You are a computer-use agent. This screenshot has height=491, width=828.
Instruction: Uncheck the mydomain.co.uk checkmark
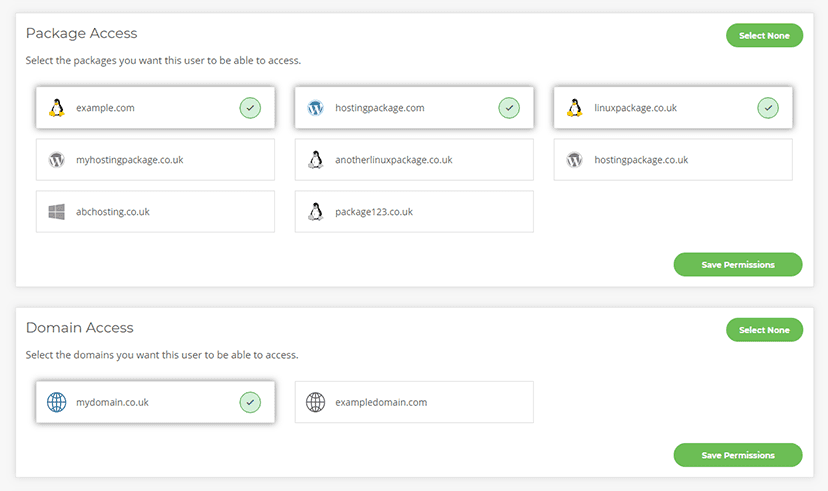click(250, 402)
